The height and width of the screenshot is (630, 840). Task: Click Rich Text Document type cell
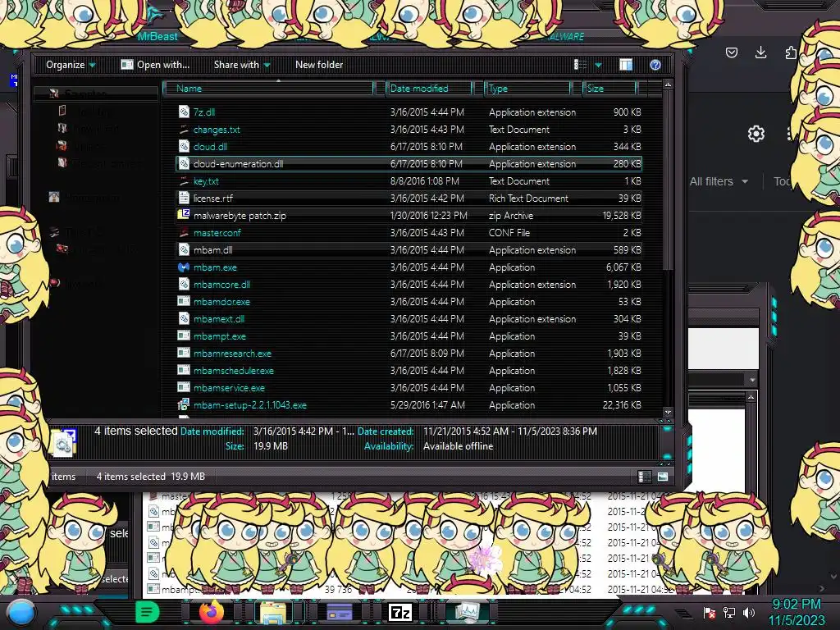coord(528,199)
